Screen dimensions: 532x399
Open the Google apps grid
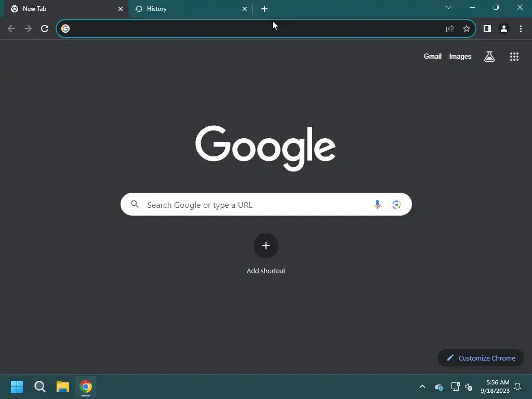pos(514,57)
